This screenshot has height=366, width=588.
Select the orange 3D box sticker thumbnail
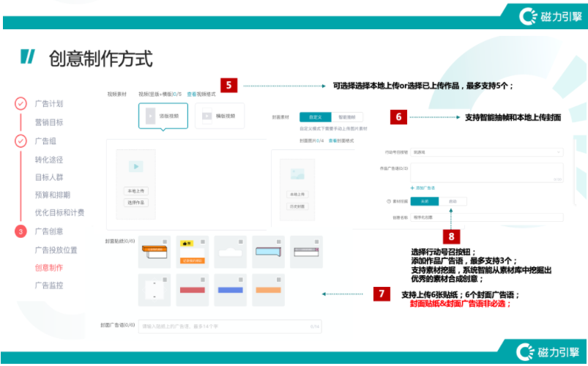click(x=155, y=252)
